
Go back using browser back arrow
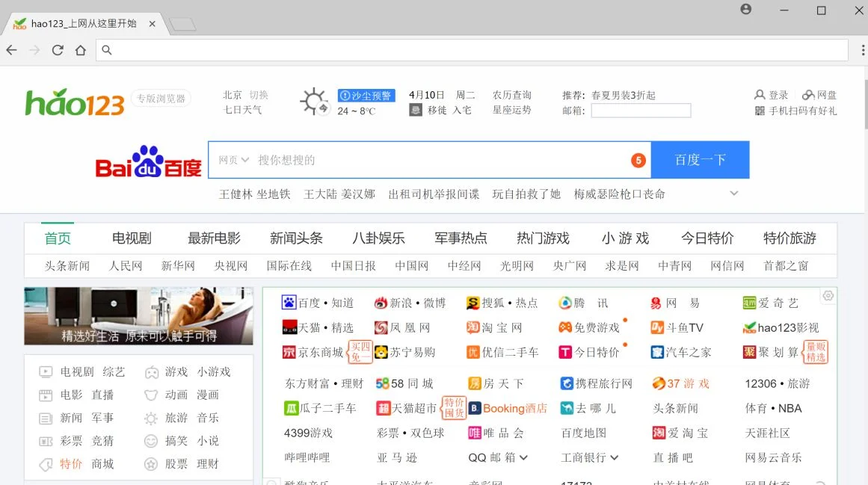point(12,50)
